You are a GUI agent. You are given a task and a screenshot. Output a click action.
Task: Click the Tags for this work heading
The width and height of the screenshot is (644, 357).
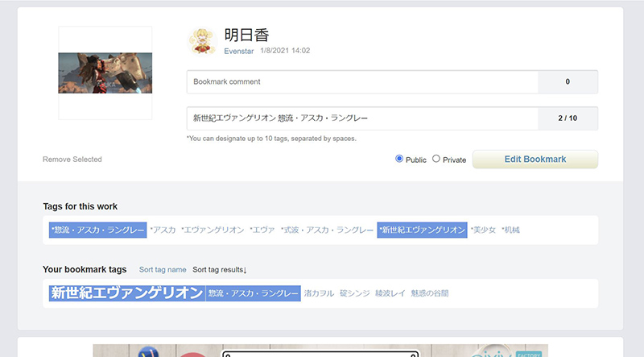tap(80, 206)
